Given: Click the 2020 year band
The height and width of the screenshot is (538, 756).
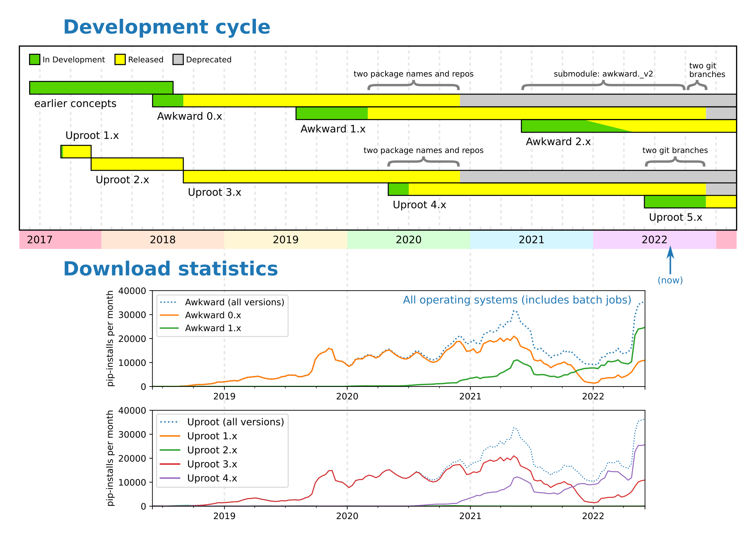Looking at the screenshot, I should pos(409,240).
